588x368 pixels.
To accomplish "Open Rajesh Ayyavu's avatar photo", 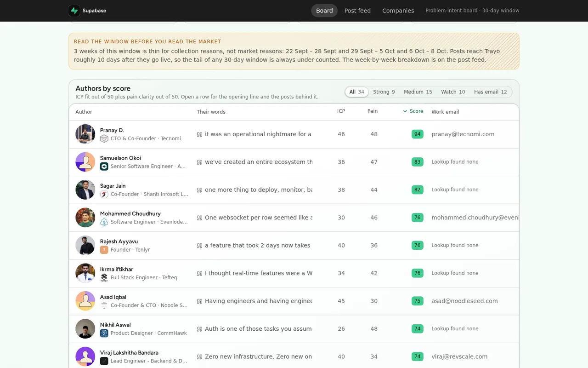I will coord(85,246).
